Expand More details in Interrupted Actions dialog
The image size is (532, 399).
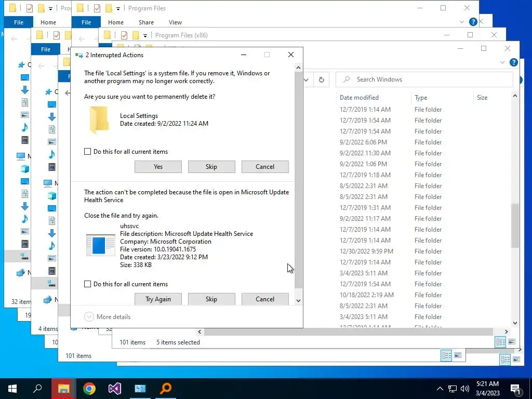point(107,316)
